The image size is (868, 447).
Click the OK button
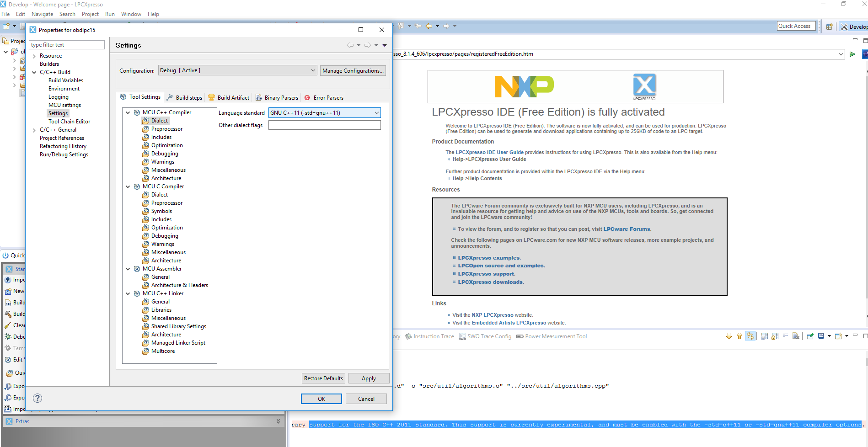(321, 399)
